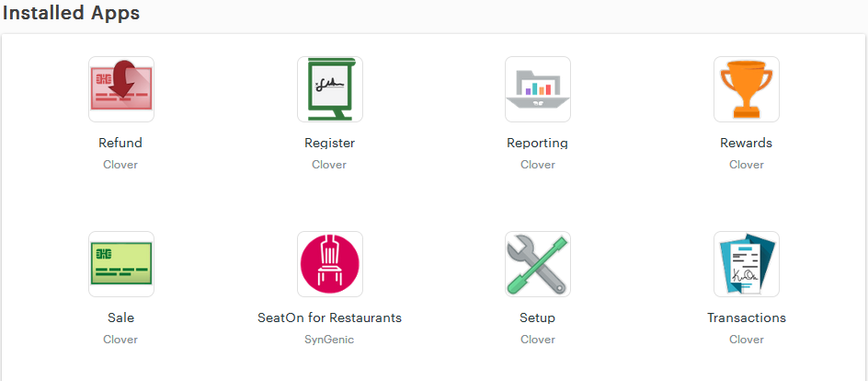
Task: Click the Setup wrench and screwdriver icon
Action: tap(538, 264)
